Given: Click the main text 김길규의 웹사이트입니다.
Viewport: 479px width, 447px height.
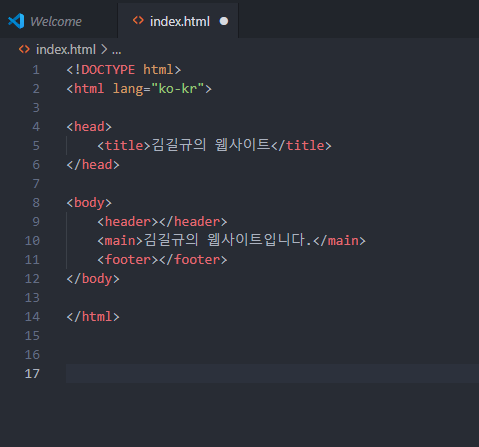Looking at the screenshot, I should point(228,240).
